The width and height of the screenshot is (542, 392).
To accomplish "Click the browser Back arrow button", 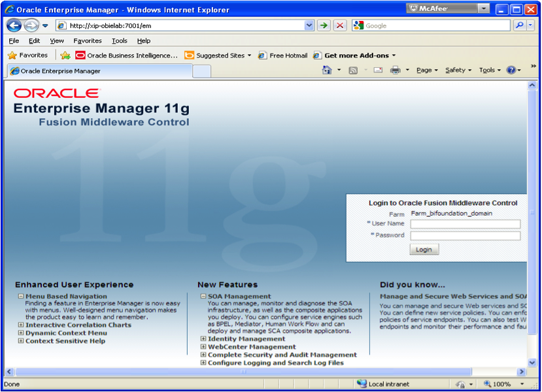I will [x=14, y=25].
